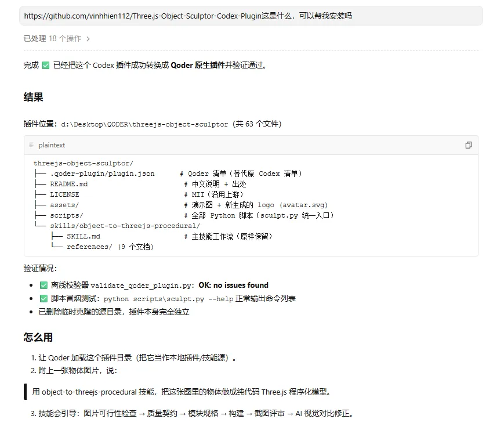Click the green check beside 脚本冒烟测试
Viewport: 504px width, 430px height.
coord(43,299)
